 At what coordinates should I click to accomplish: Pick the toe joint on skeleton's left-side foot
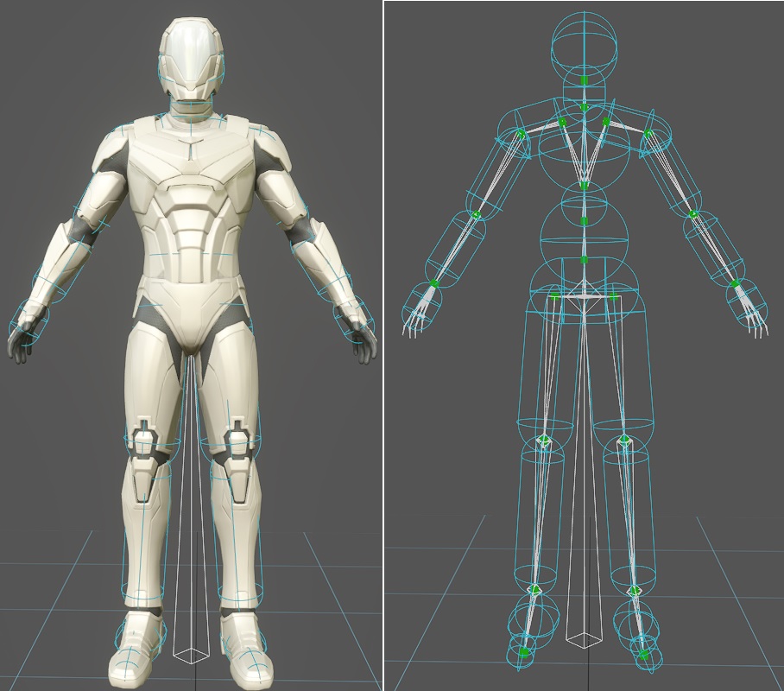(523, 651)
